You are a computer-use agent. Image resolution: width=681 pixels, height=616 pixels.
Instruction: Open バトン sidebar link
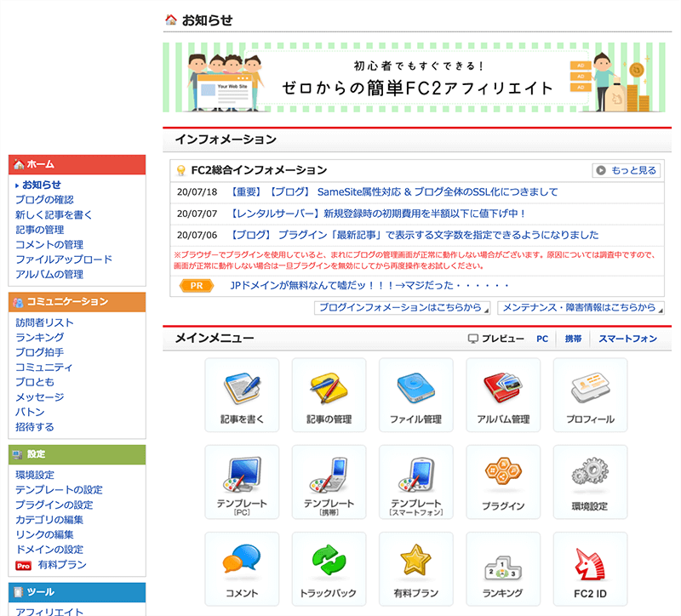coord(30,412)
